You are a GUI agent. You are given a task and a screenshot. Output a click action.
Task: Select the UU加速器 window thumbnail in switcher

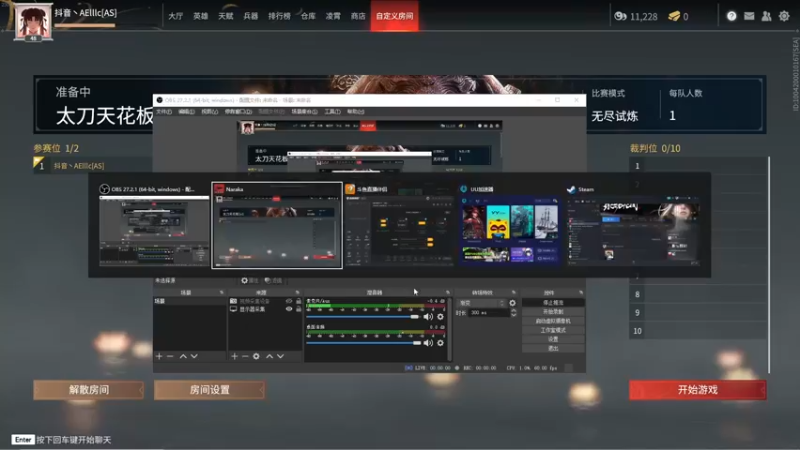click(x=509, y=226)
